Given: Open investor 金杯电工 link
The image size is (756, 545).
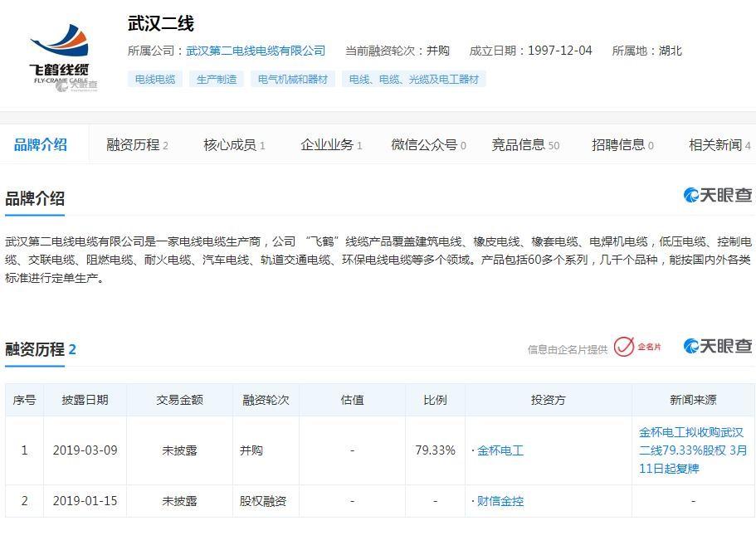Looking at the screenshot, I should (x=500, y=450).
